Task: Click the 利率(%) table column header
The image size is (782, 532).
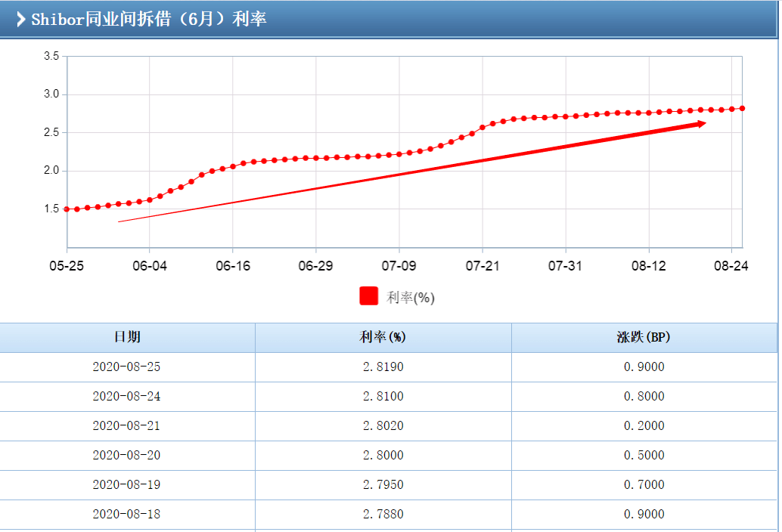Action: click(x=383, y=337)
